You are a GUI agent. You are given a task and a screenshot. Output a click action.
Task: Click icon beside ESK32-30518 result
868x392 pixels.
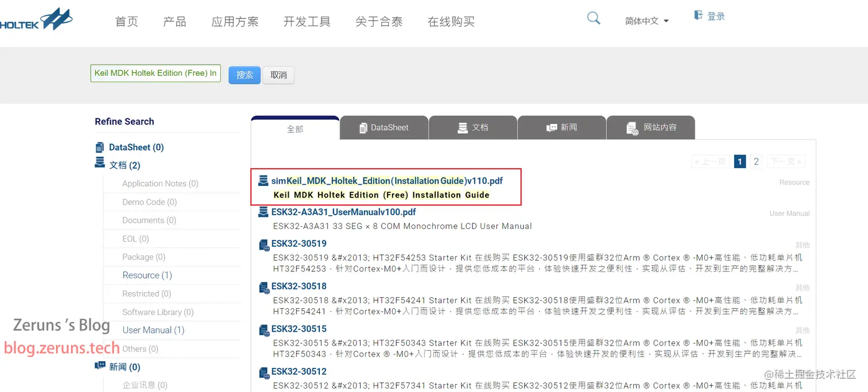tap(264, 288)
